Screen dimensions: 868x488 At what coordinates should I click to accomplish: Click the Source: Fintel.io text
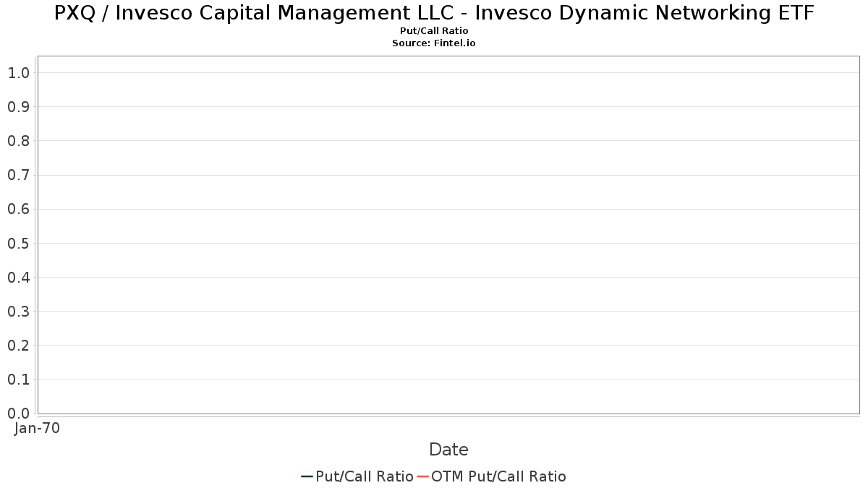434,43
